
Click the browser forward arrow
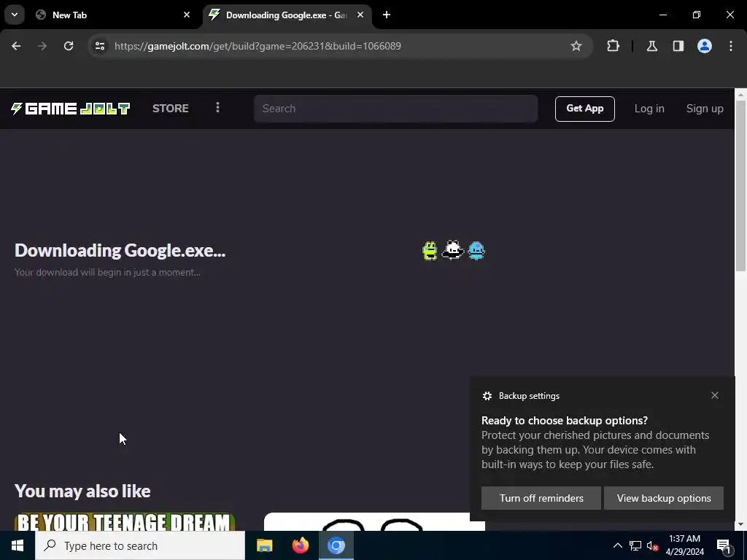coord(42,46)
